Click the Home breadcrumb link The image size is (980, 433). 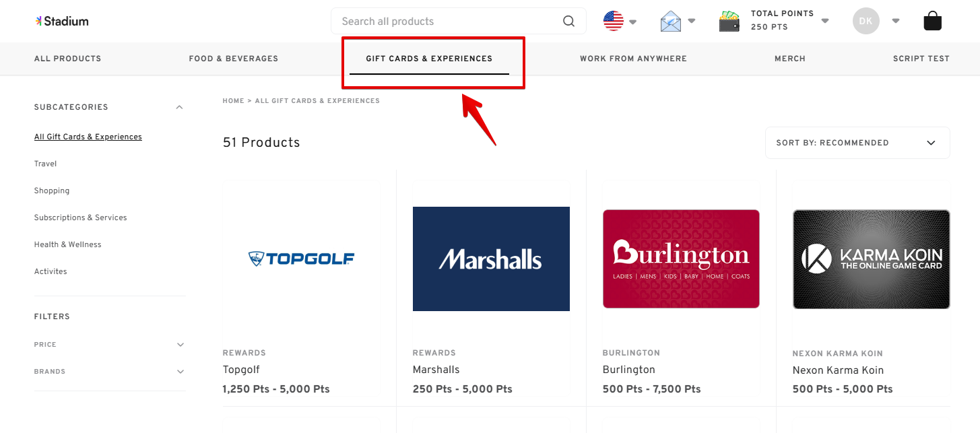point(233,101)
